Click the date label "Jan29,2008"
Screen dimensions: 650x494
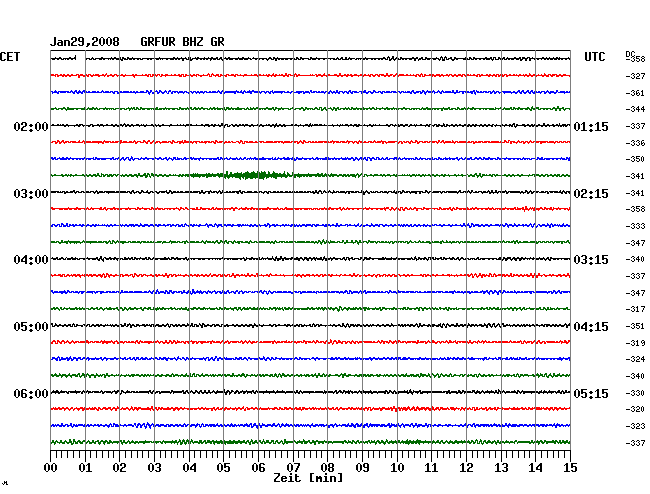point(85,42)
